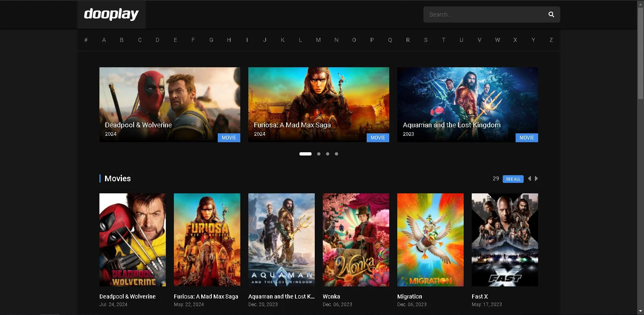This screenshot has height=315, width=644.
Task: Filter titles by letter J
Action: tap(265, 40)
